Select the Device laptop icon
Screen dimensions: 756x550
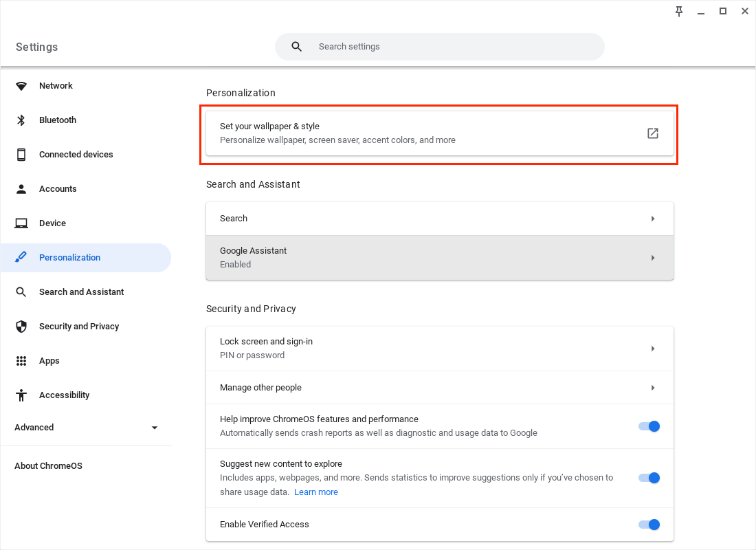(x=21, y=223)
